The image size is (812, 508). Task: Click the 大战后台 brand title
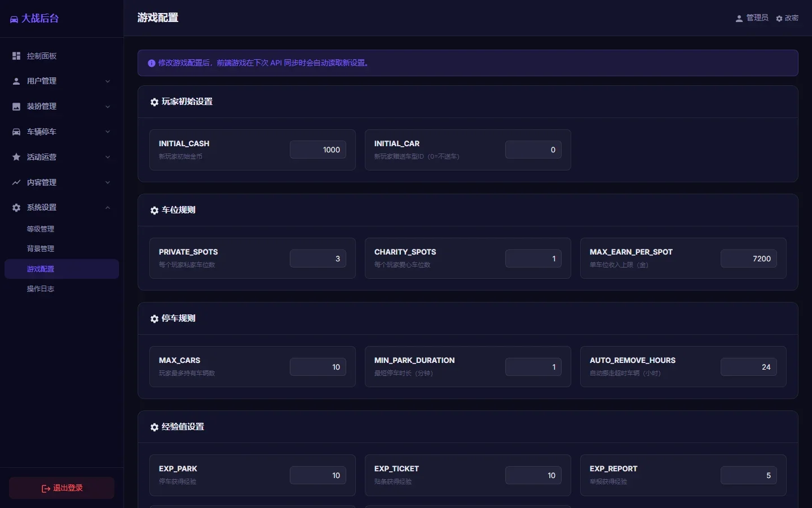[x=40, y=19]
